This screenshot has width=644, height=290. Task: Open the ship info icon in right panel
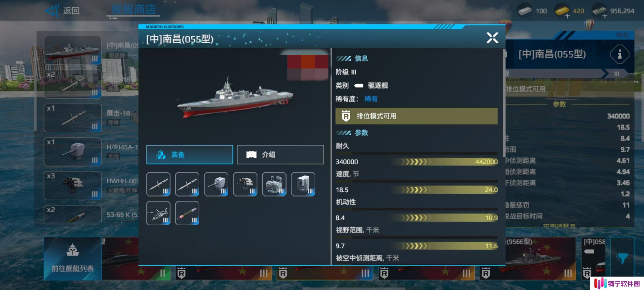(x=619, y=54)
